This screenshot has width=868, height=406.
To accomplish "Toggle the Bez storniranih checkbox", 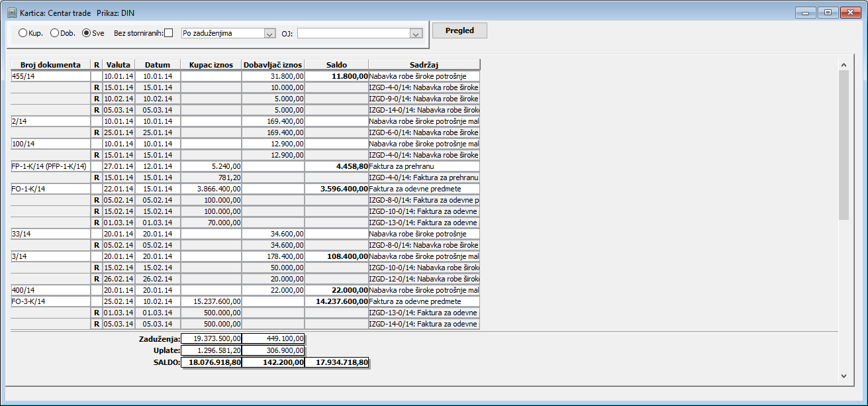I will click(x=168, y=33).
